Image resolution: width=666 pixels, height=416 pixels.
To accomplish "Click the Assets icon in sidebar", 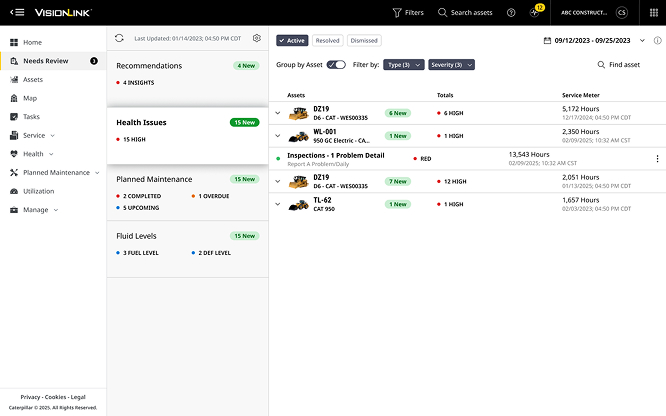I will (x=14, y=79).
